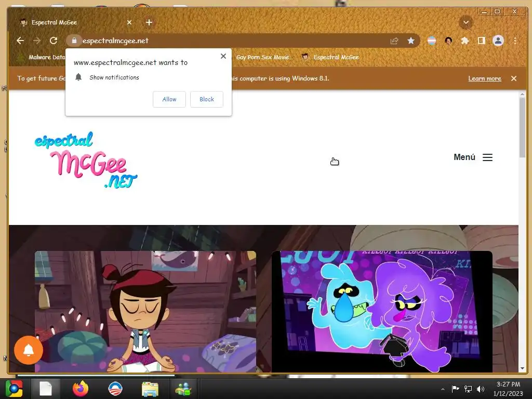Launch Firefox from the taskbar

[81, 389]
